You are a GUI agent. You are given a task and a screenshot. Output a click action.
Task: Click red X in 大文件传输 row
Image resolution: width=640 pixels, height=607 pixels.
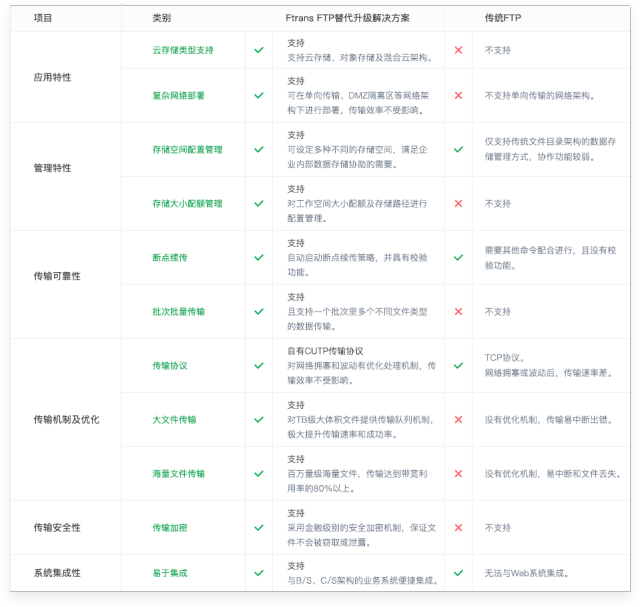tap(458, 420)
